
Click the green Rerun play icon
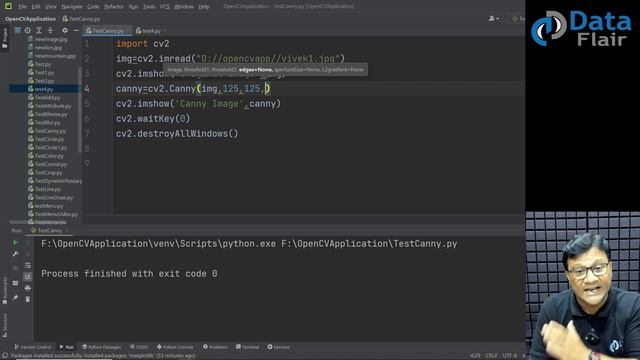click(15, 242)
